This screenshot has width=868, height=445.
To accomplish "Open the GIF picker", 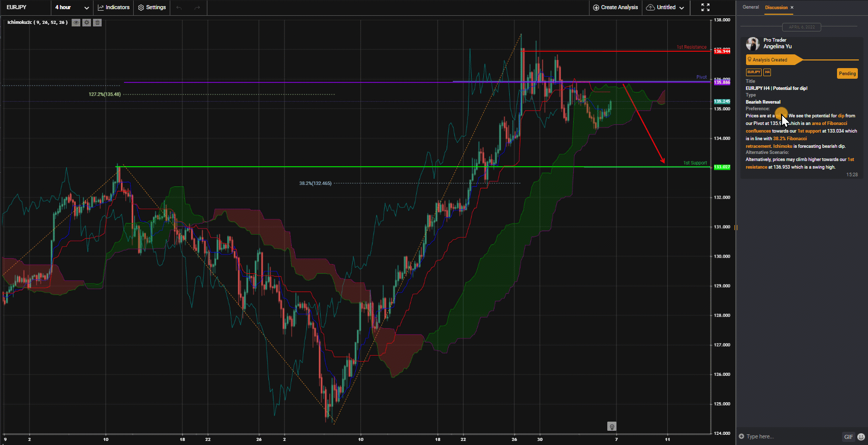I will coord(848,437).
